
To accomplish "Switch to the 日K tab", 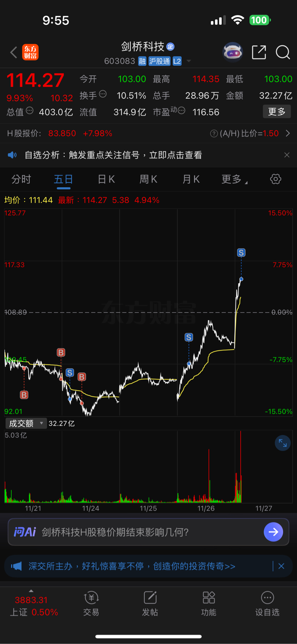I will point(106,179).
